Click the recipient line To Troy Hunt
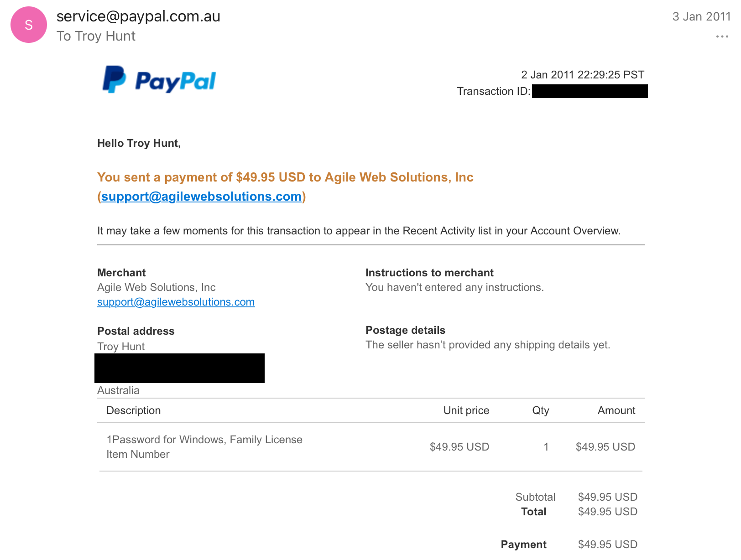Screen dimensions: 741x560 [96, 36]
